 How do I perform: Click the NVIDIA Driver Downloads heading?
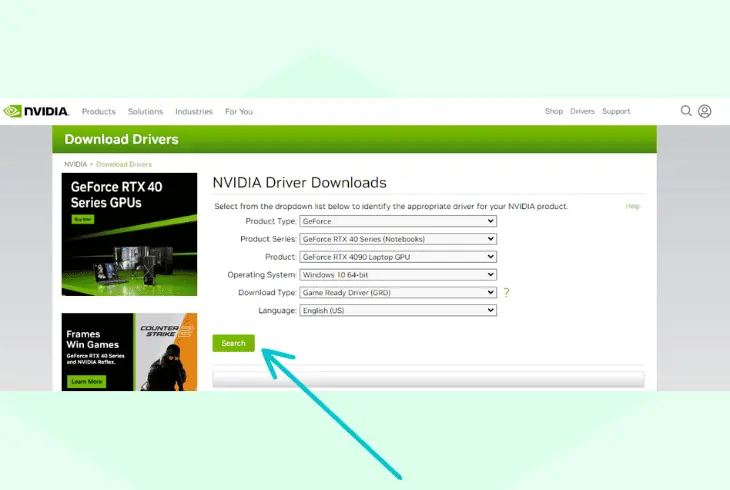pyautogui.click(x=299, y=183)
